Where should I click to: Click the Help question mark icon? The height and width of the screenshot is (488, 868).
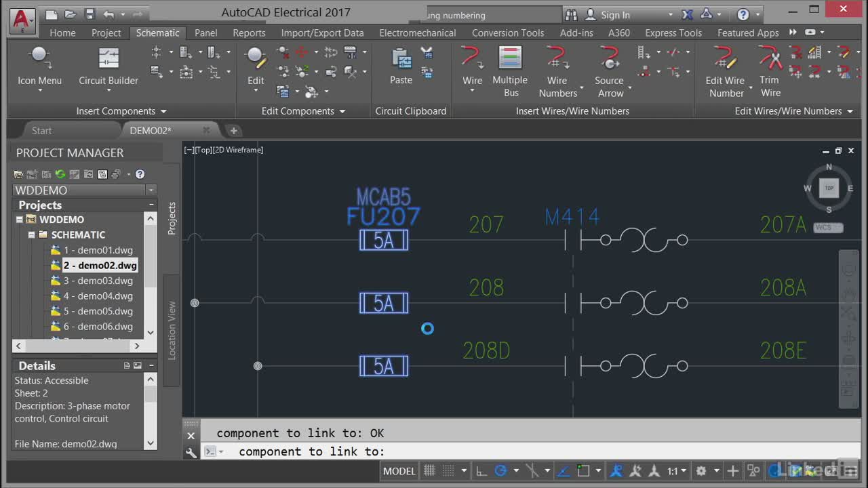743,14
